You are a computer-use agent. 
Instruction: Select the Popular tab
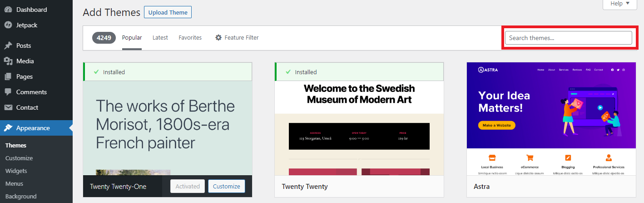point(132,38)
